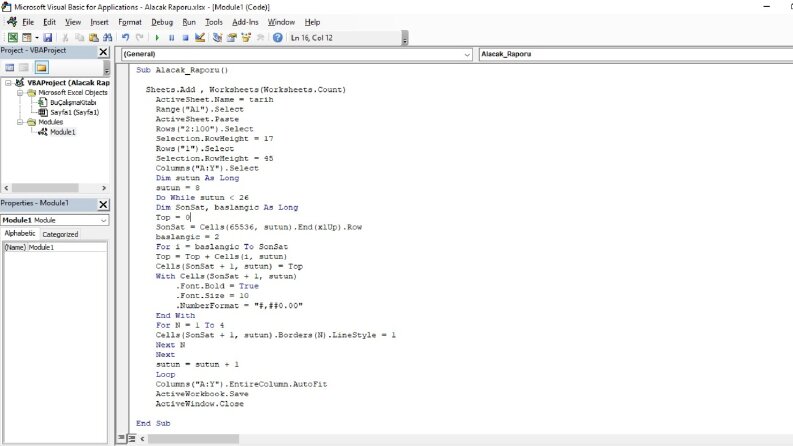This screenshot has width=793, height=446.
Task: Collapse the VBAProject (Alacak Rap tree node
Action: [x=8, y=82]
